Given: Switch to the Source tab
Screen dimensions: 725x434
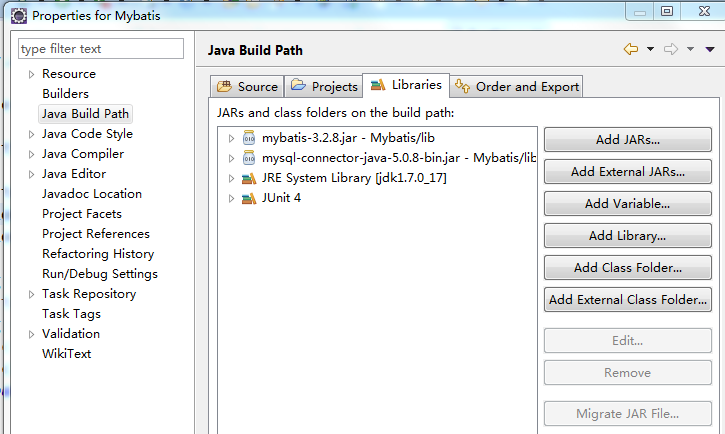Looking at the screenshot, I should point(247,86).
